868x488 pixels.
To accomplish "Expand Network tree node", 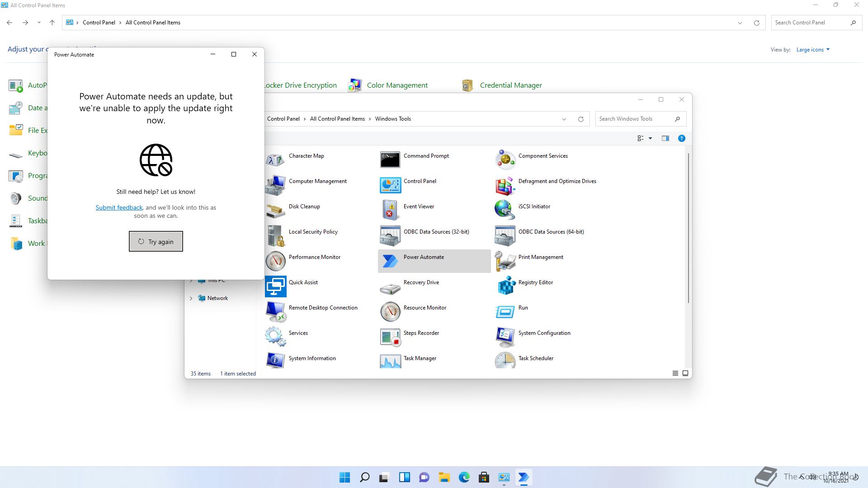I will point(191,298).
